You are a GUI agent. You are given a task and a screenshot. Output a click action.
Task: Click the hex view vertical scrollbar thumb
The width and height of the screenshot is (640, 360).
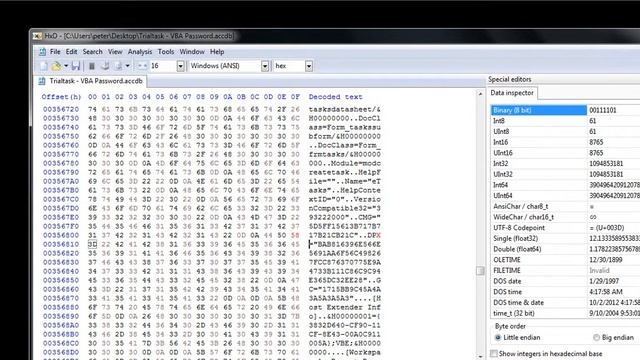[x=480, y=271]
